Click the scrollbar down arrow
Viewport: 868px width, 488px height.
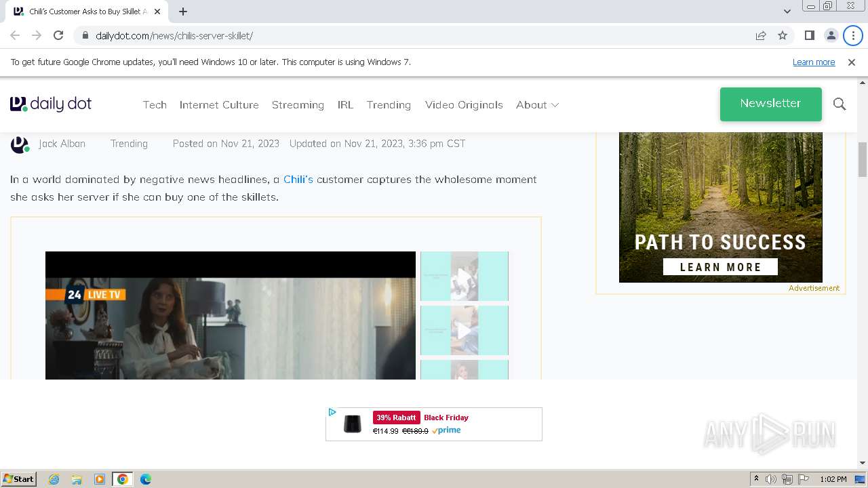(x=863, y=463)
